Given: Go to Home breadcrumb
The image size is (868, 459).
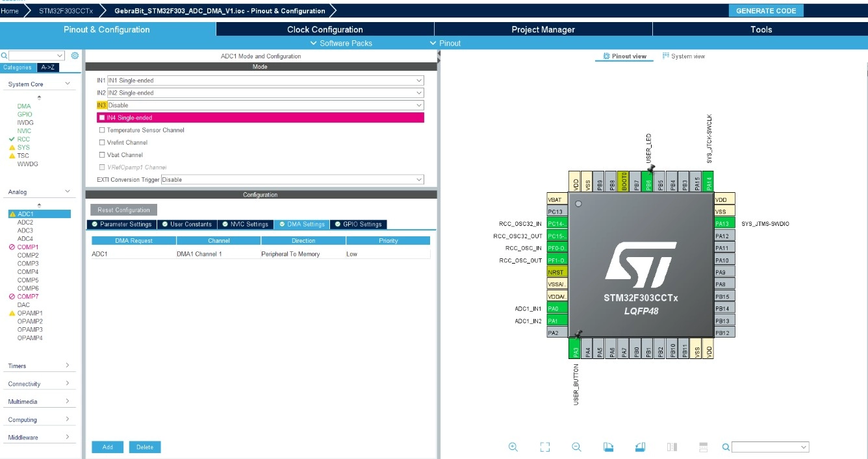Looking at the screenshot, I should click(9, 11).
